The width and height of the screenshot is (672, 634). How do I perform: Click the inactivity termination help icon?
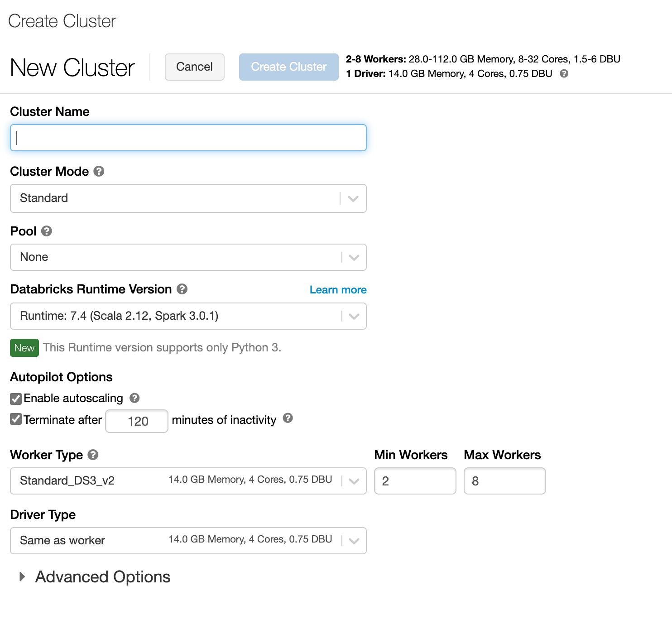point(288,418)
